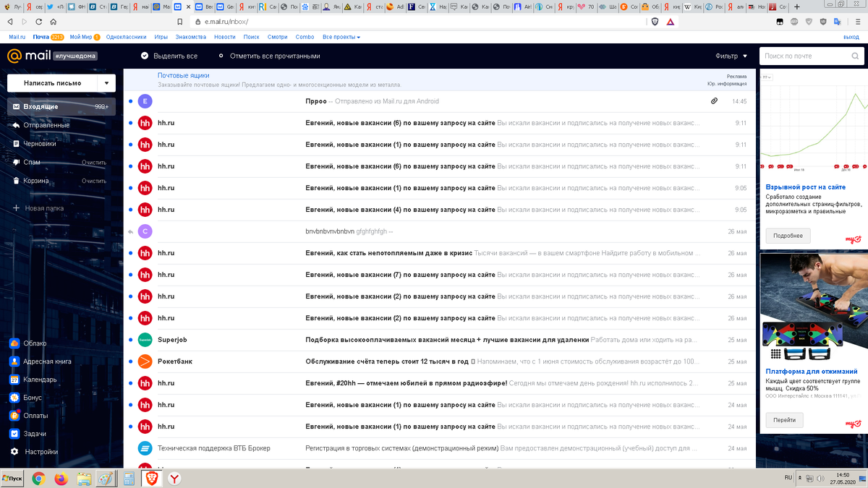Go back using the browser back arrow
868x488 pixels.
click(x=9, y=22)
